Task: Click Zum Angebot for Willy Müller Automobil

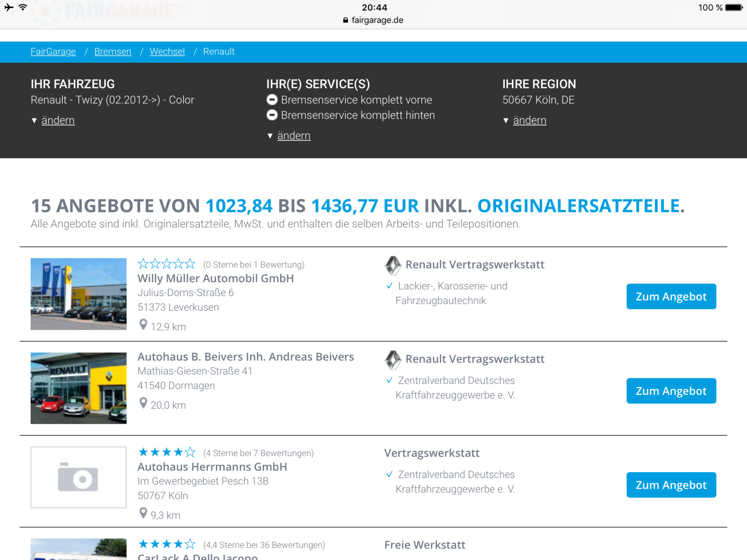Action: point(671,296)
